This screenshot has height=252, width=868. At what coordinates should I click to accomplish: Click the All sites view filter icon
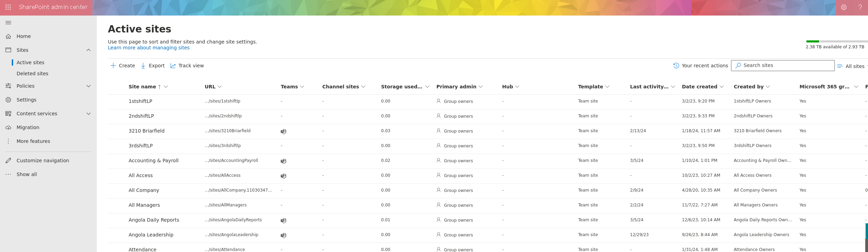(840, 66)
